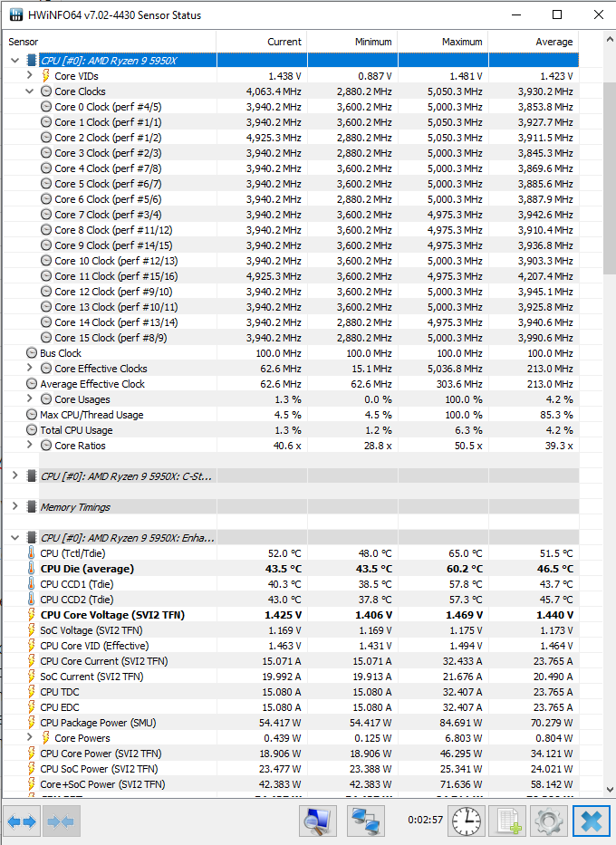The width and height of the screenshot is (616, 845).
Task: Click the Core 0 Clock sensor bullet icon
Action: point(45,107)
